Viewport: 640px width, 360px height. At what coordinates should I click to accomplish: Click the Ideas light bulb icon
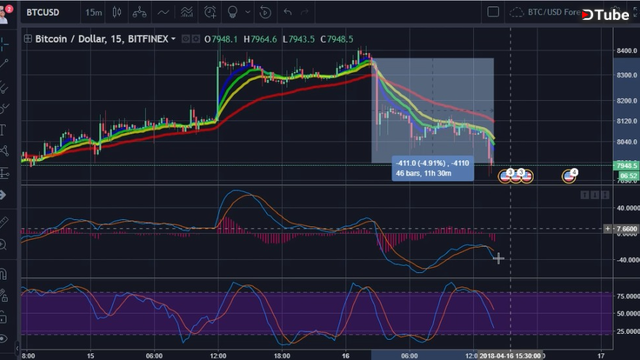pos(232,13)
